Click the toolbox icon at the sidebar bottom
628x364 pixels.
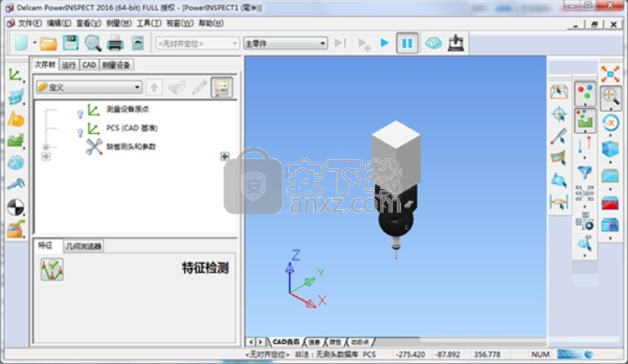(16, 229)
